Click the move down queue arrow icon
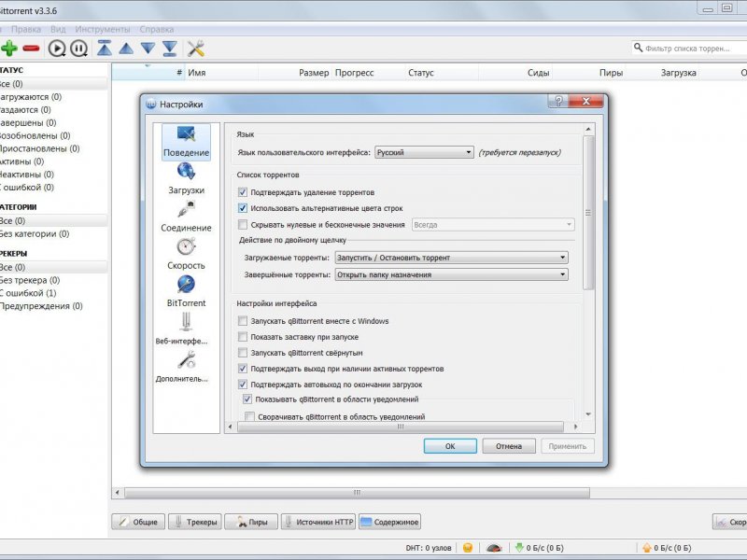747x560 pixels. tap(148, 49)
